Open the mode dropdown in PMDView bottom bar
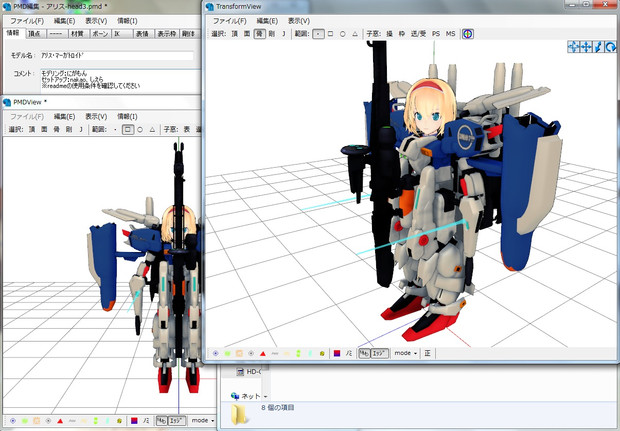The width and height of the screenshot is (620, 431). 202,420
